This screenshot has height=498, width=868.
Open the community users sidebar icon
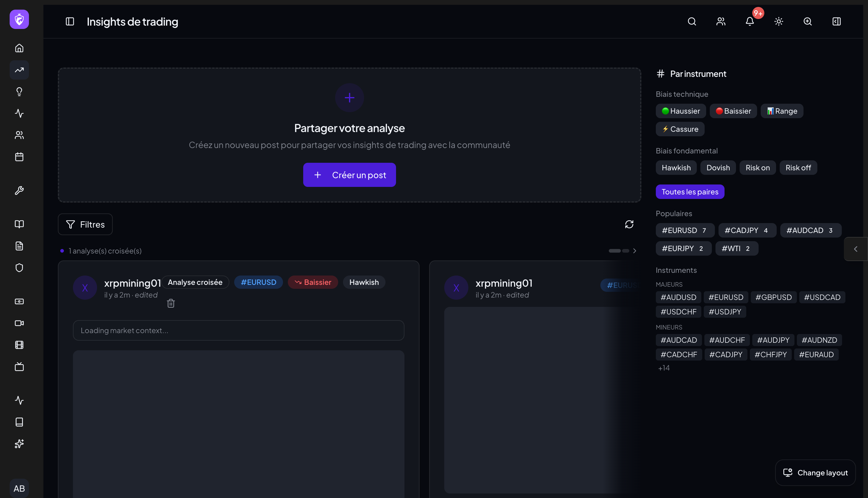pyautogui.click(x=19, y=135)
